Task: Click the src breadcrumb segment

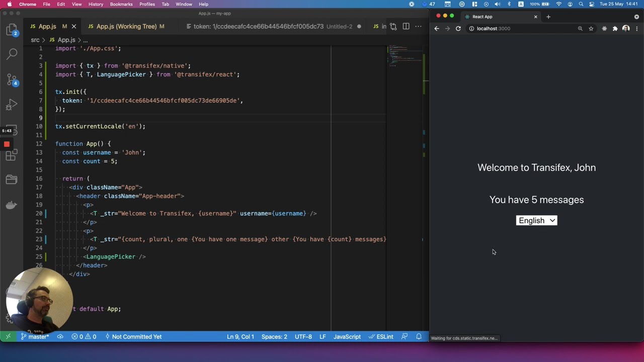Action: click(x=35, y=40)
